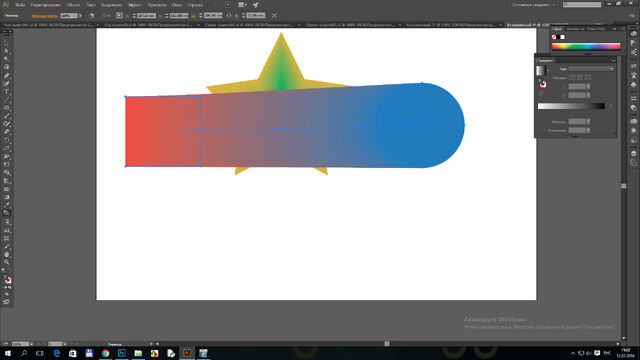Select the Pen tool
Screen dimensions: 640x360
coord(7,76)
